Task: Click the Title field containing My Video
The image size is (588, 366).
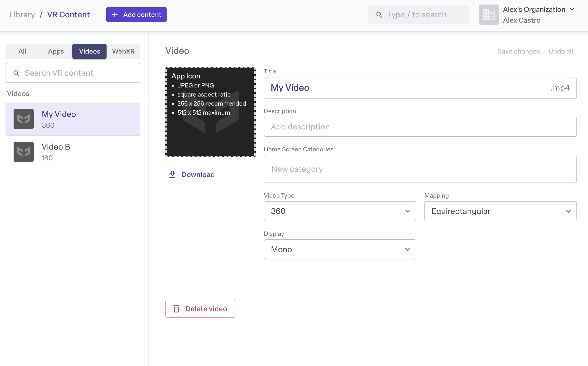Action: [x=420, y=88]
